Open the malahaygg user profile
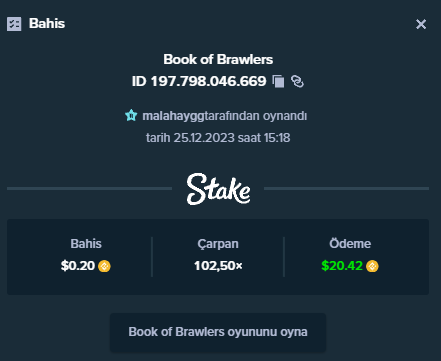Viewport: 441px width, 361px height. pyautogui.click(x=173, y=116)
